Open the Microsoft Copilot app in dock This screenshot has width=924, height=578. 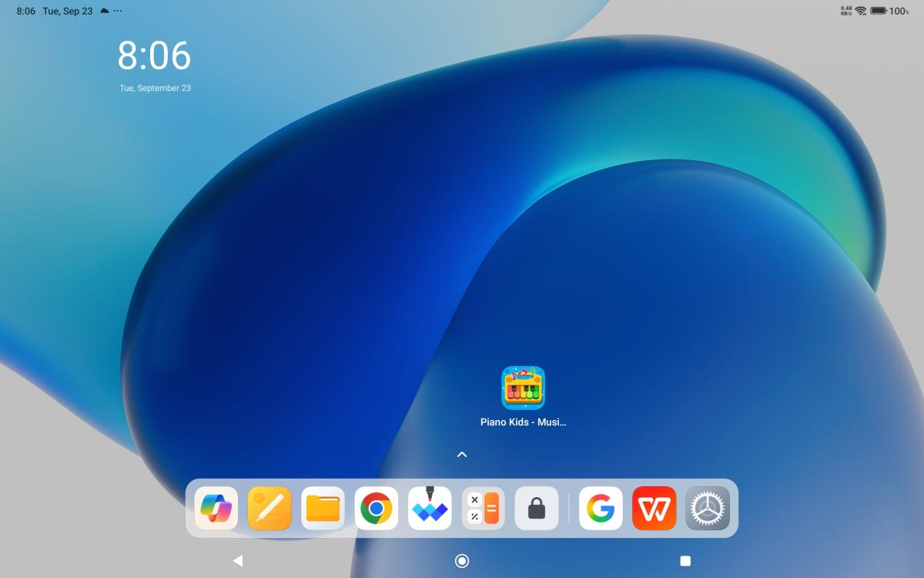[216, 509]
